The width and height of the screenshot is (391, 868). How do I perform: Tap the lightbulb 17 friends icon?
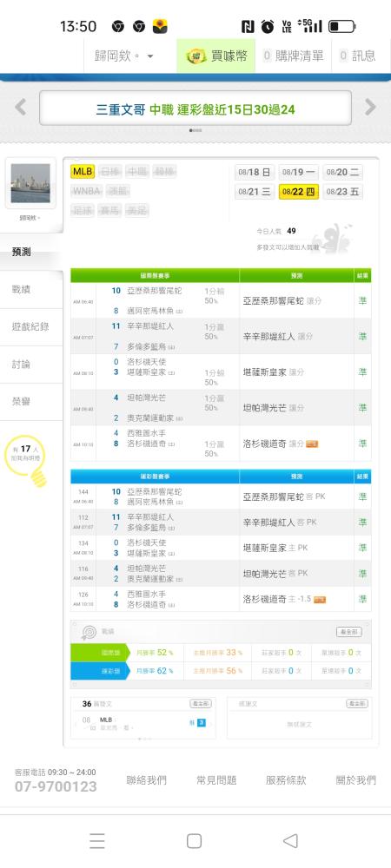(25, 460)
